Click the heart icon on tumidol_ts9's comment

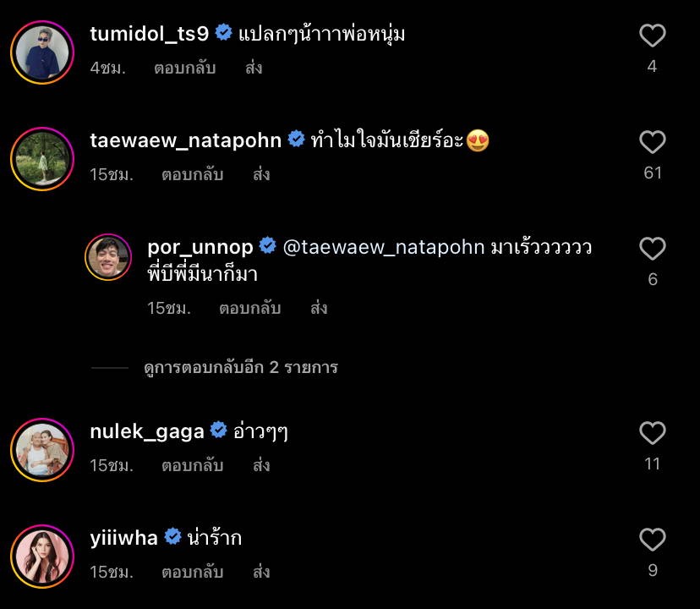[x=652, y=36]
